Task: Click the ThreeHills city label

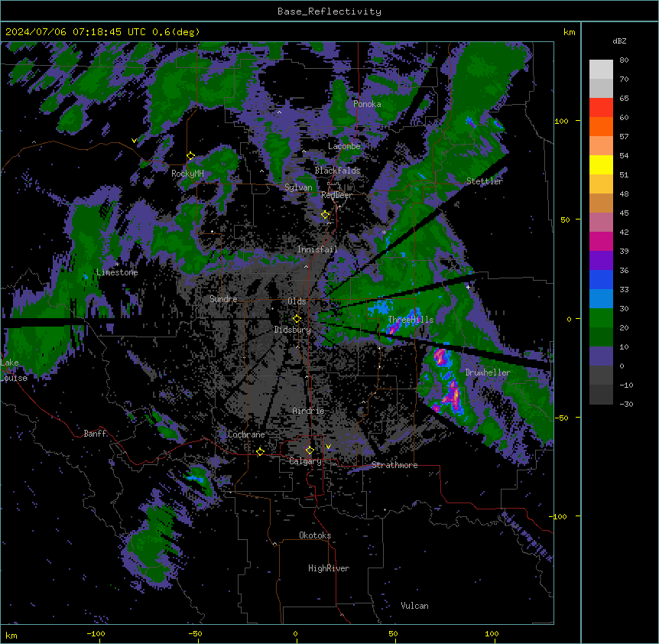Action: click(411, 320)
